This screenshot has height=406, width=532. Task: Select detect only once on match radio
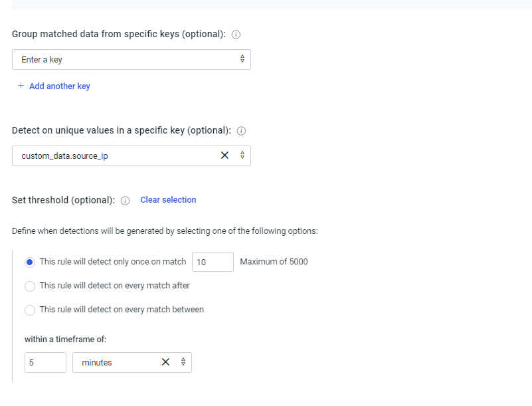(x=30, y=262)
